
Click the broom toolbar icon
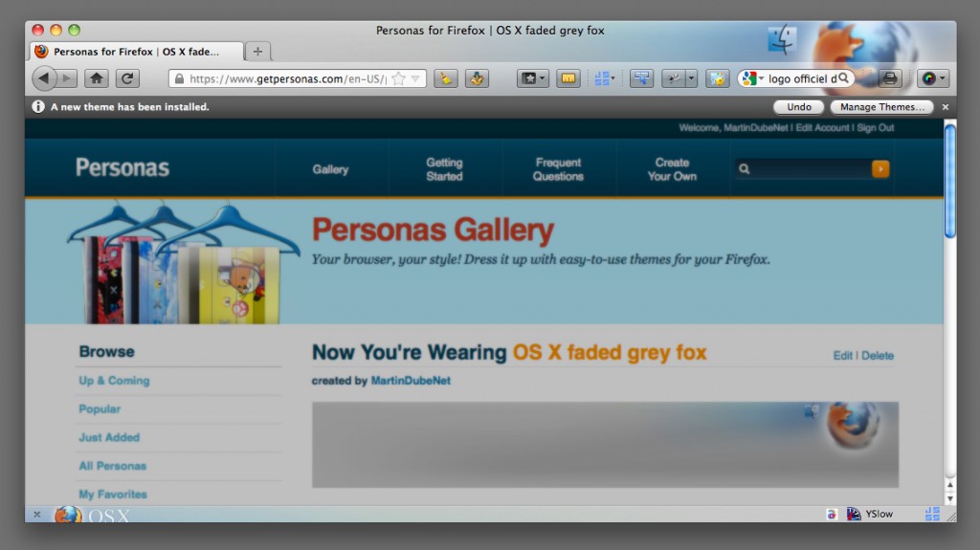coord(446,78)
